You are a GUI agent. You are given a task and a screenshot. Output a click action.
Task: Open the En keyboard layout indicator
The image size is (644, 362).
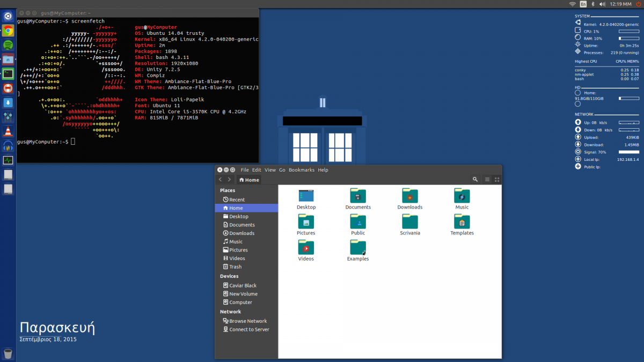click(583, 4)
